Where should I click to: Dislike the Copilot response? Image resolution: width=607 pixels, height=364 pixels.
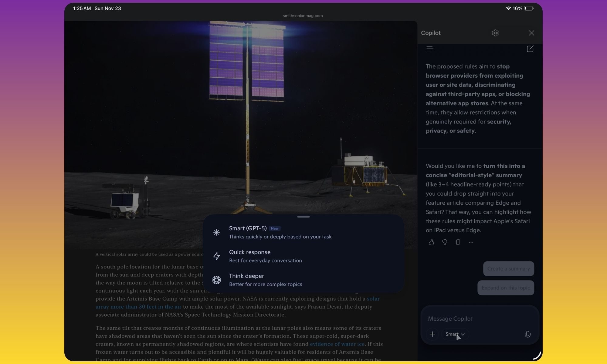coord(445,242)
